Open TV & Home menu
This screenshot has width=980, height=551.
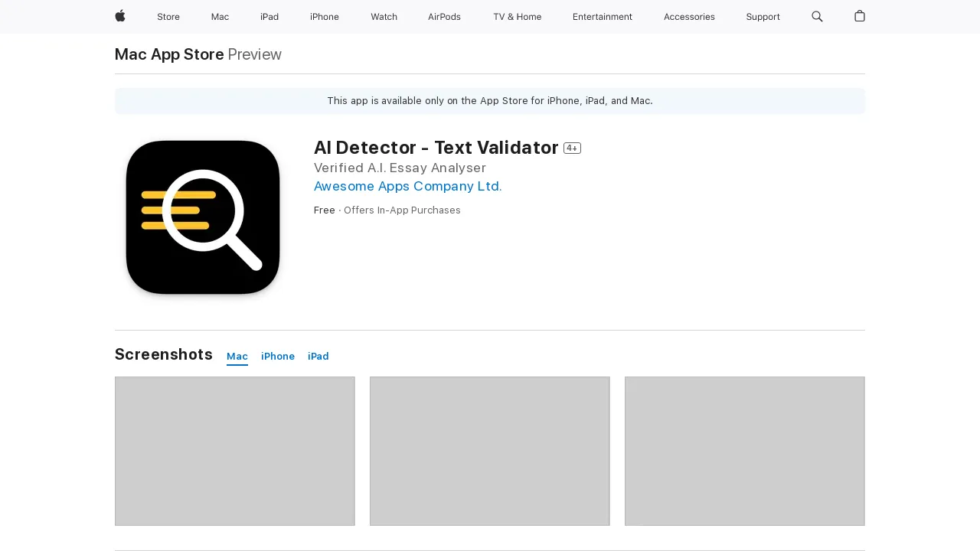pos(517,17)
